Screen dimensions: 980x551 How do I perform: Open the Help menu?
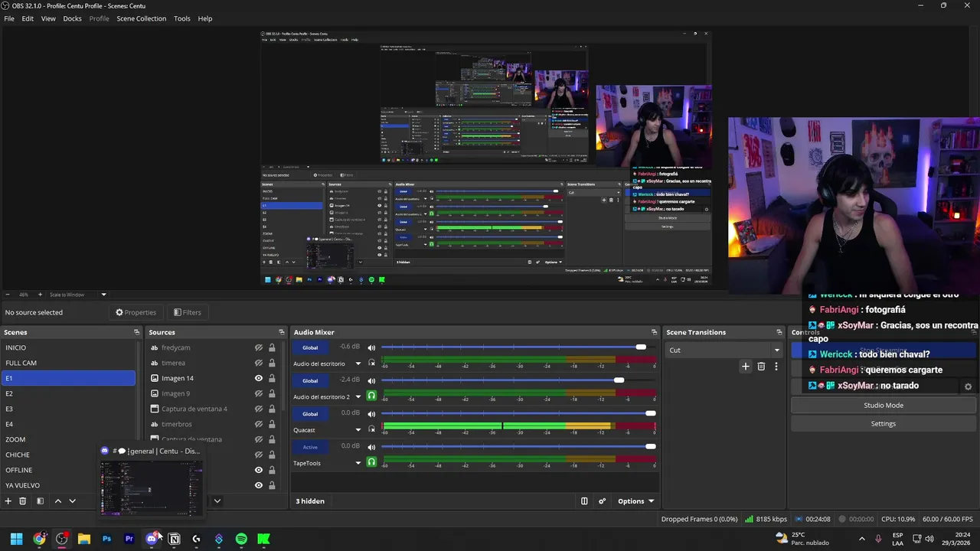[205, 18]
